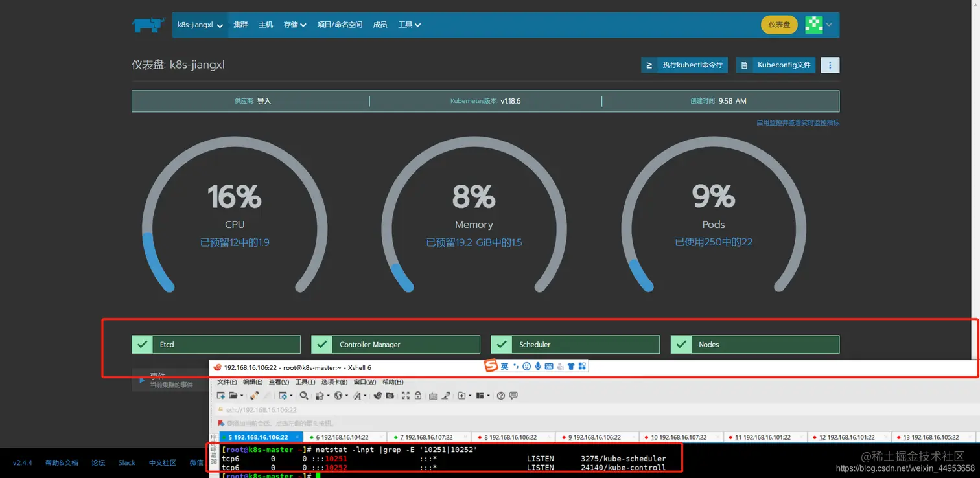Viewport: 980px width, 478px height.
Task: Click Xshell chat feedback icon
Action: 513,395
